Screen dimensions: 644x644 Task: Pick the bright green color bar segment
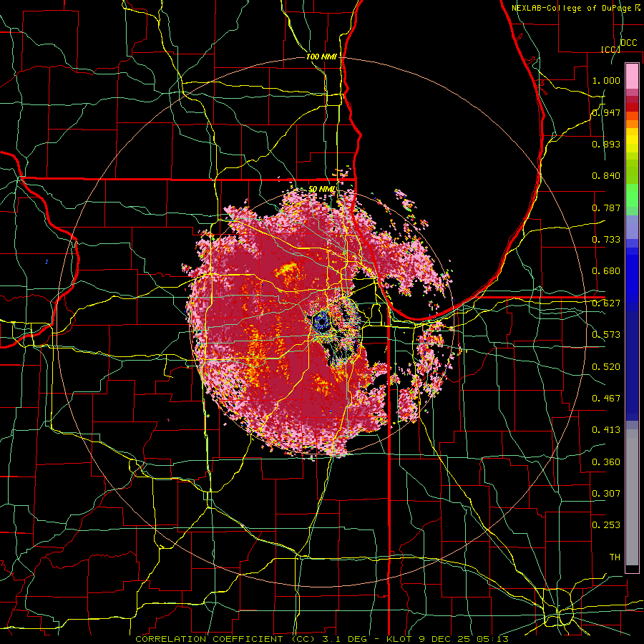click(x=632, y=195)
